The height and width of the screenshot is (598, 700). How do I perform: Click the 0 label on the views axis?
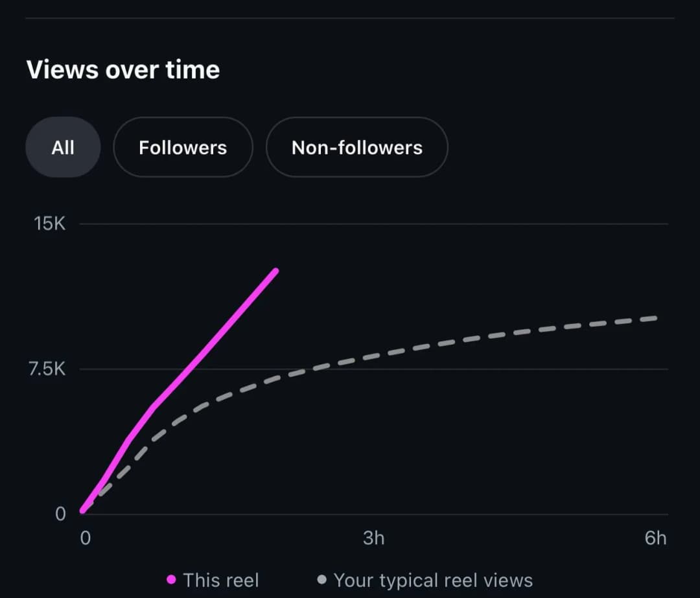(60, 514)
